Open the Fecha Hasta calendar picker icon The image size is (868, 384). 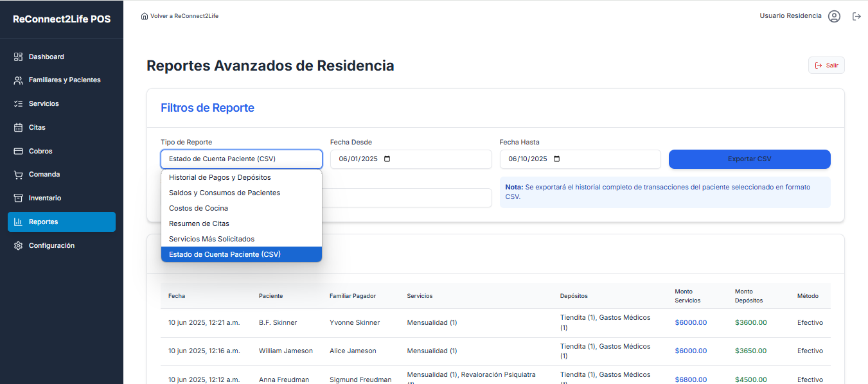click(x=556, y=159)
